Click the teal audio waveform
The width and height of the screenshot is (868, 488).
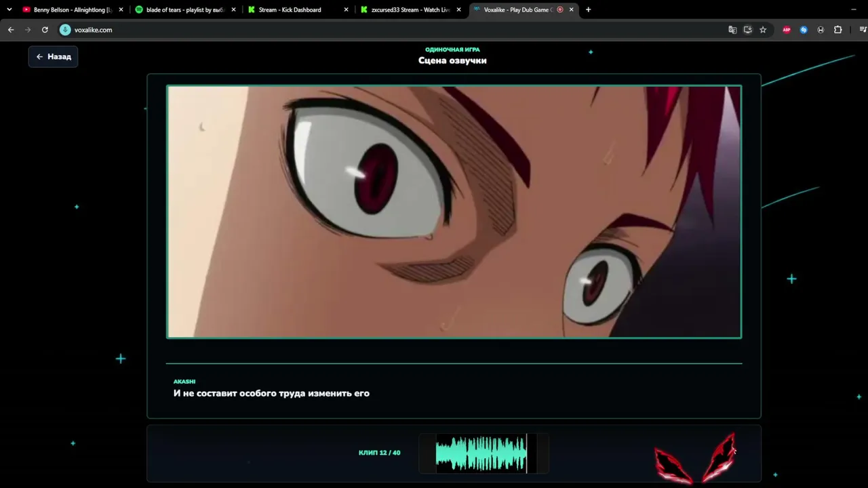[x=481, y=453]
